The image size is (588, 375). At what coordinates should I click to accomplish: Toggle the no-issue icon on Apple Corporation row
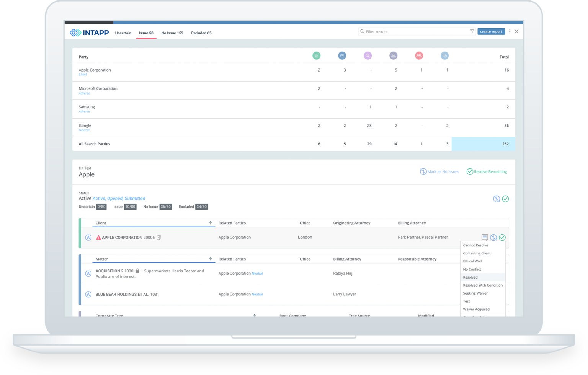tap(493, 238)
